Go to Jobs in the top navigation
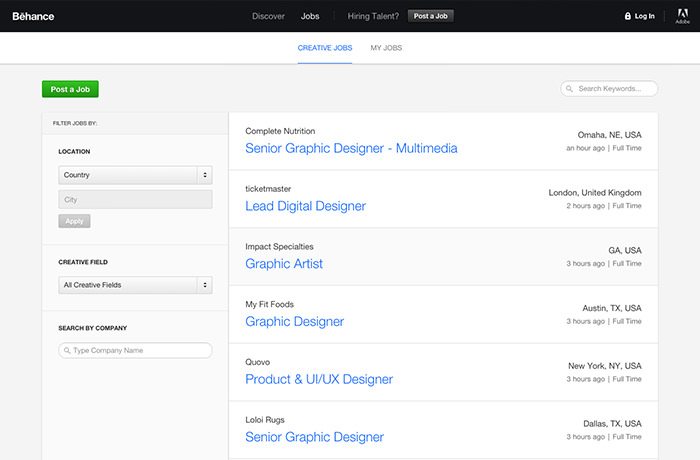Screen dimensions: 700x460 (x=310, y=16)
